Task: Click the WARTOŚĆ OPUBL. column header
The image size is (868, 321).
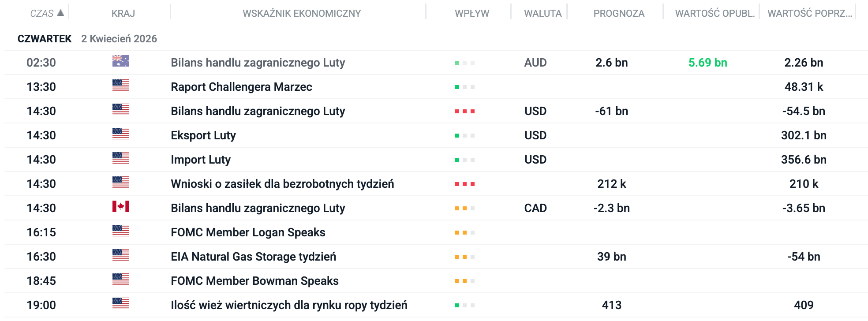Action: coord(715,14)
